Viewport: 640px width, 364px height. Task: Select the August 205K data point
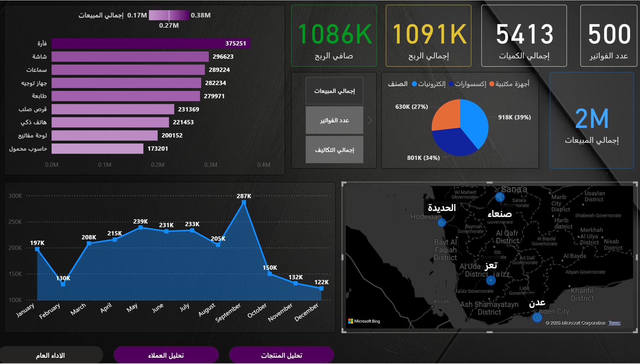(x=218, y=245)
